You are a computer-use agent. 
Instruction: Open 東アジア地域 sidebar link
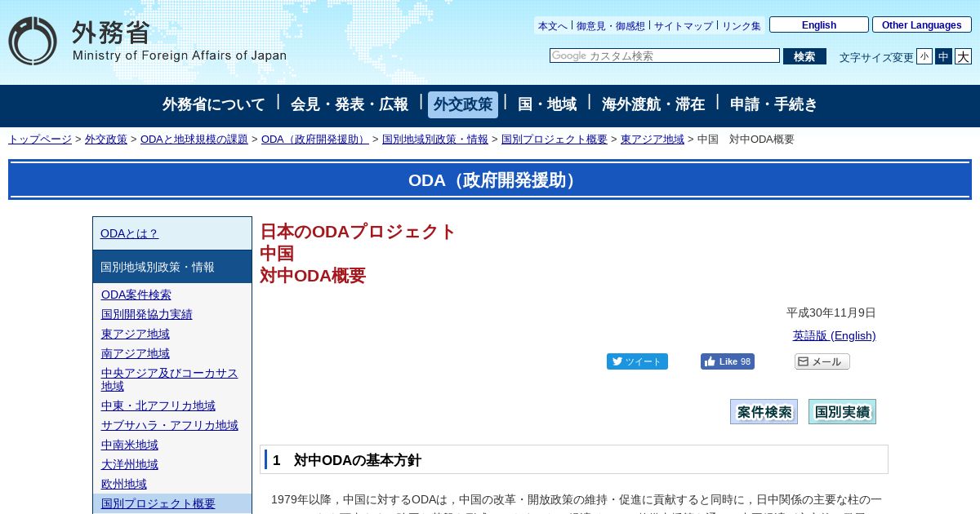pos(136,334)
